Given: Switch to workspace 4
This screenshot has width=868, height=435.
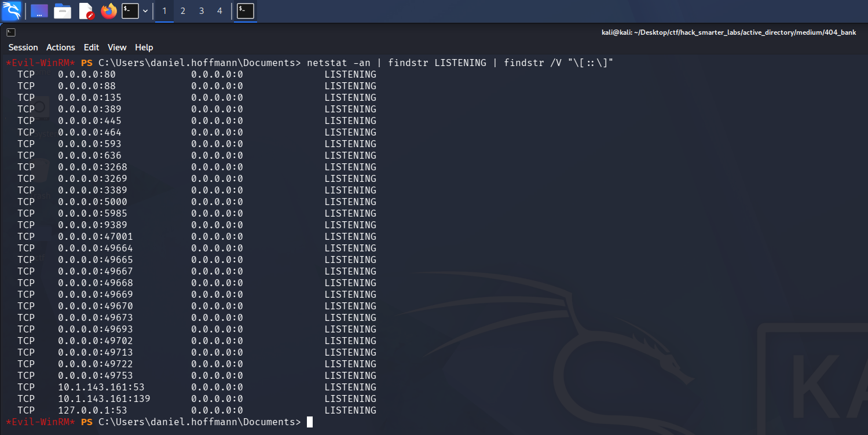Looking at the screenshot, I should tap(219, 11).
